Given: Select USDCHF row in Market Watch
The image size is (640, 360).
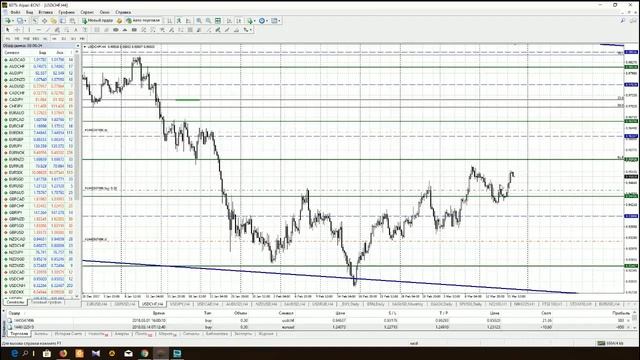Looking at the screenshot, I should click(40, 279).
